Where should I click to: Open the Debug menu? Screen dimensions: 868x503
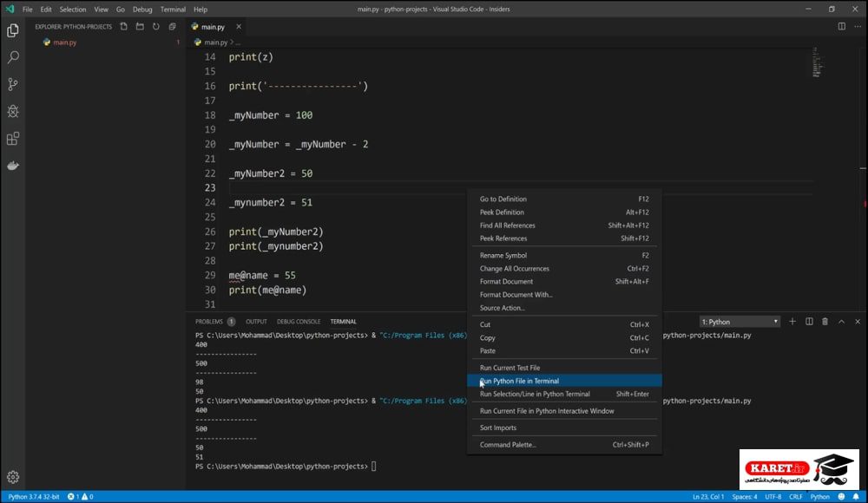[142, 10]
